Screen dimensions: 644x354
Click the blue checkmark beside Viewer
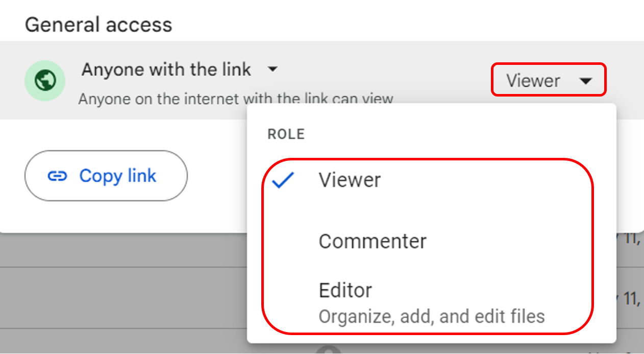(x=283, y=180)
